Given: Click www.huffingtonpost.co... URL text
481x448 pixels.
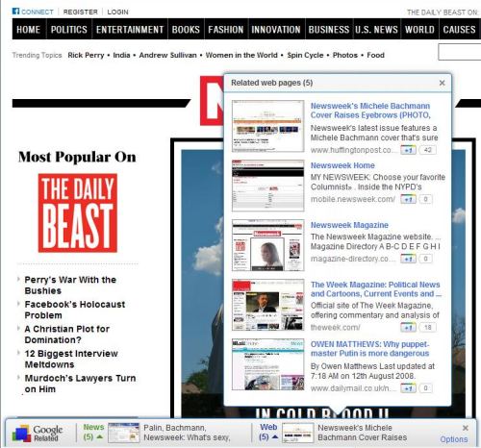Looking at the screenshot, I should [354, 150].
